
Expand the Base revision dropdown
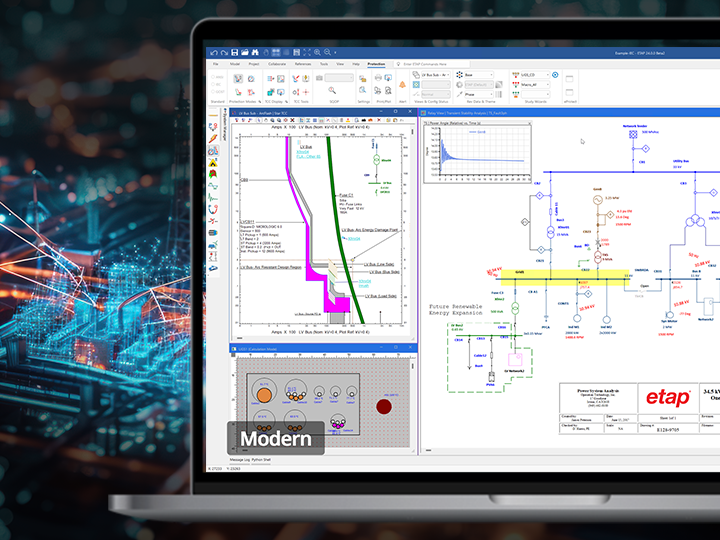tap(479, 75)
